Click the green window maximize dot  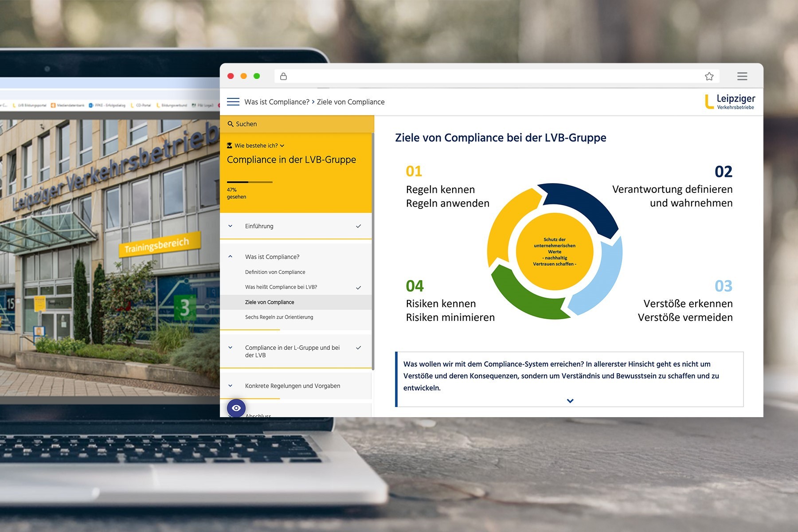(x=257, y=76)
